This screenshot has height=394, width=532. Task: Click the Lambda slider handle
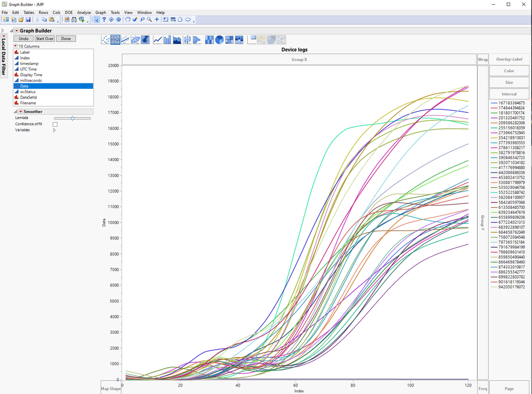pos(72,118)
